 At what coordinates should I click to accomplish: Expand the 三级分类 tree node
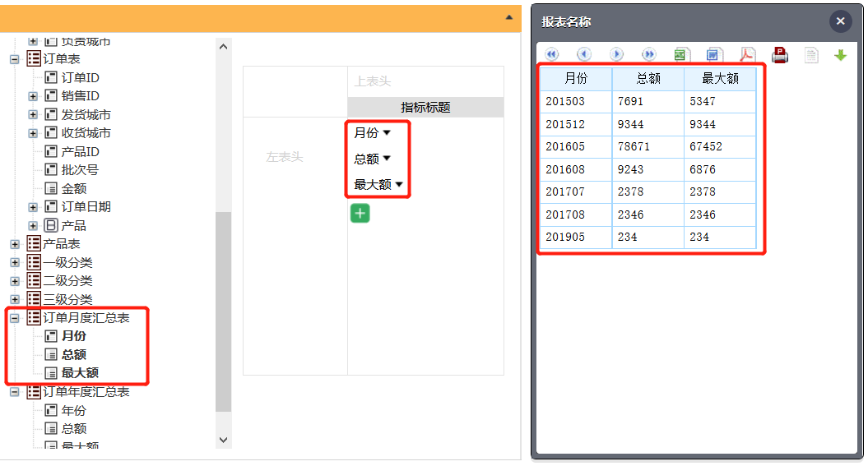pyautogui.click(x=15, y=300)
